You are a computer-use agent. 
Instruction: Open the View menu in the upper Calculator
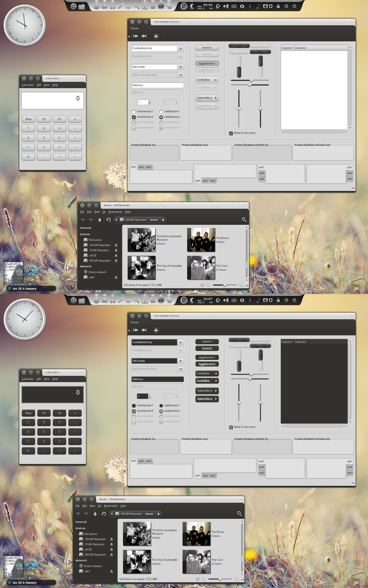click(47, 85)
